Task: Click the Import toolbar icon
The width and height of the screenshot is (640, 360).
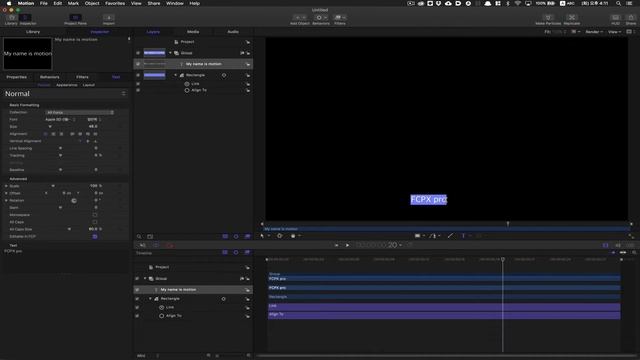Action: point(109,19)
